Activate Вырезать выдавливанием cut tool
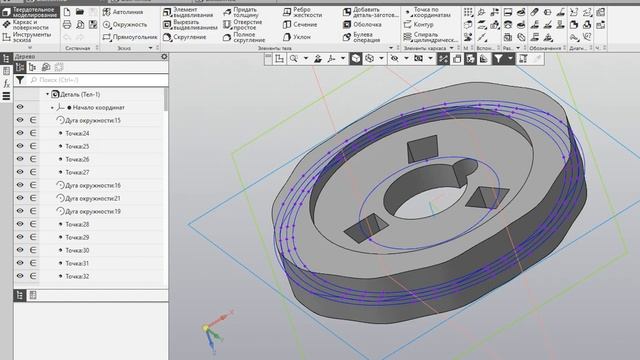 (x=190, y=25)
